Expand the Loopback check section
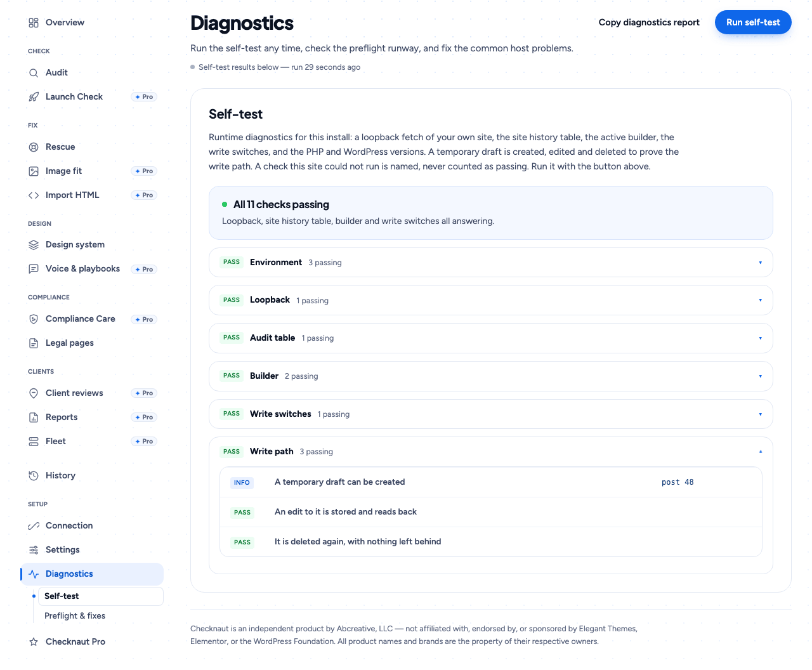Image resolution: width=812 pixels, height=670 pixels. point(491,300)
